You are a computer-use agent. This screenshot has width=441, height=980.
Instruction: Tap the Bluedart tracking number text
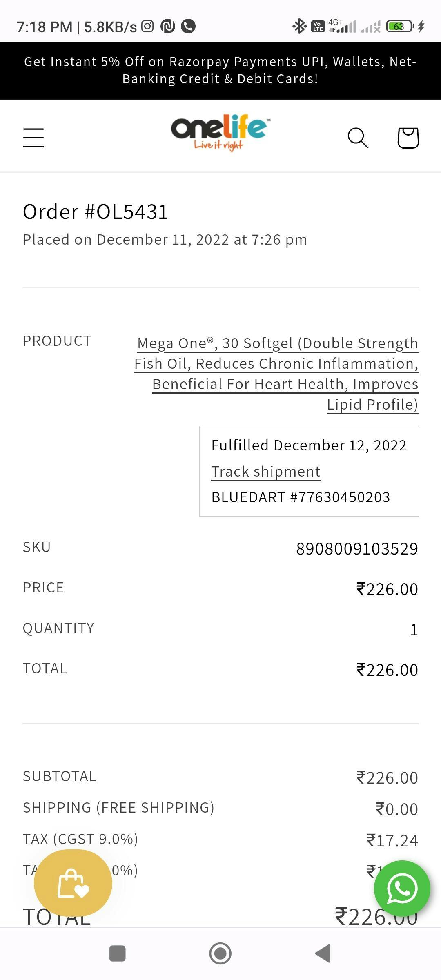click(301, 497)
